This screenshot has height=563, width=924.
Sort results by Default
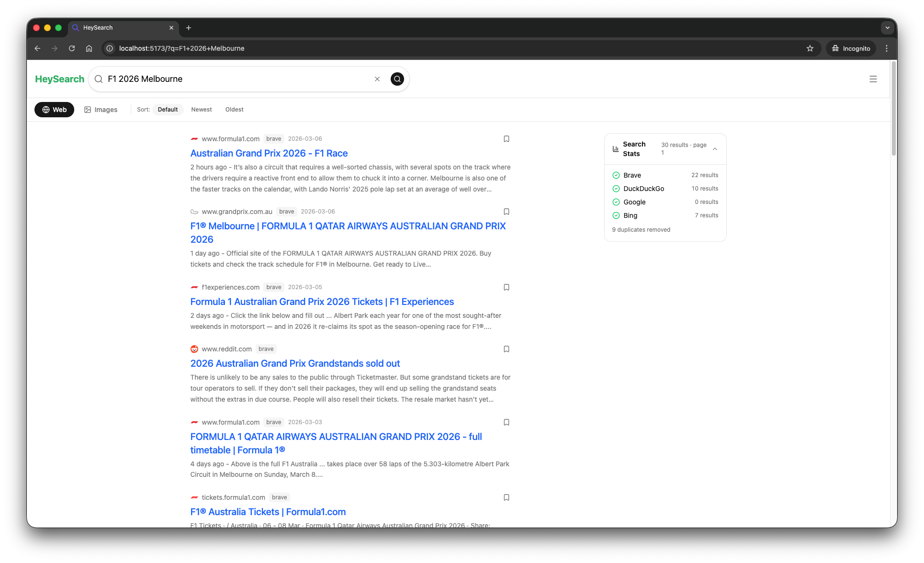168,110
